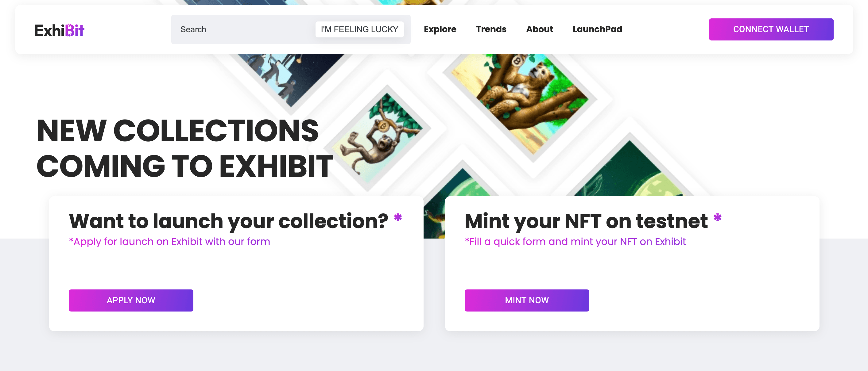Viewport: 868px width, 371px height.
Task: Open the About navigation link
Action: (x=539, y=29)
